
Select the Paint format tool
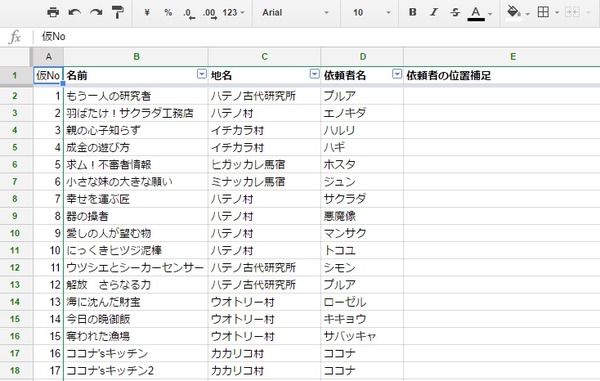coord(117,13)
